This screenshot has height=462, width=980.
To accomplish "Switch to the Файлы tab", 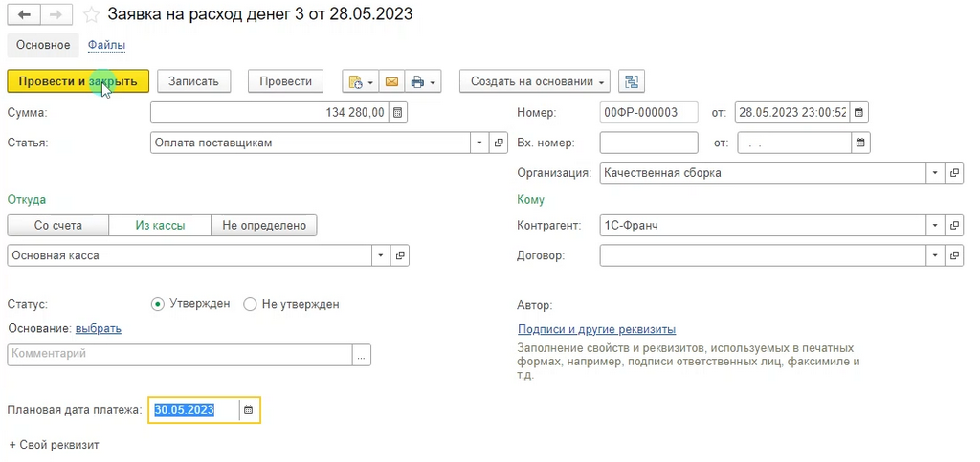I will pos(107,45).
